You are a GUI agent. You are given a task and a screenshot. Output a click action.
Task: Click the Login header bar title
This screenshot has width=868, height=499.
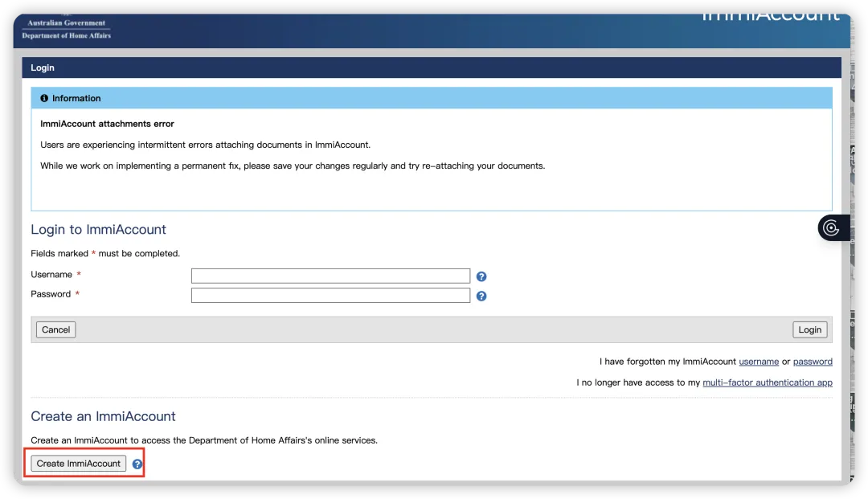[x=43, y=67]
